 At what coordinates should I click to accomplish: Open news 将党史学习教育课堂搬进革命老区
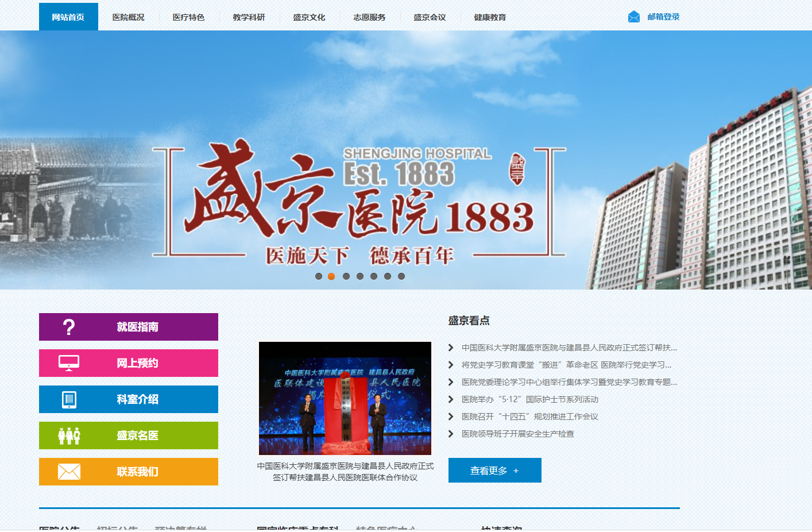[x=566, y=365]
